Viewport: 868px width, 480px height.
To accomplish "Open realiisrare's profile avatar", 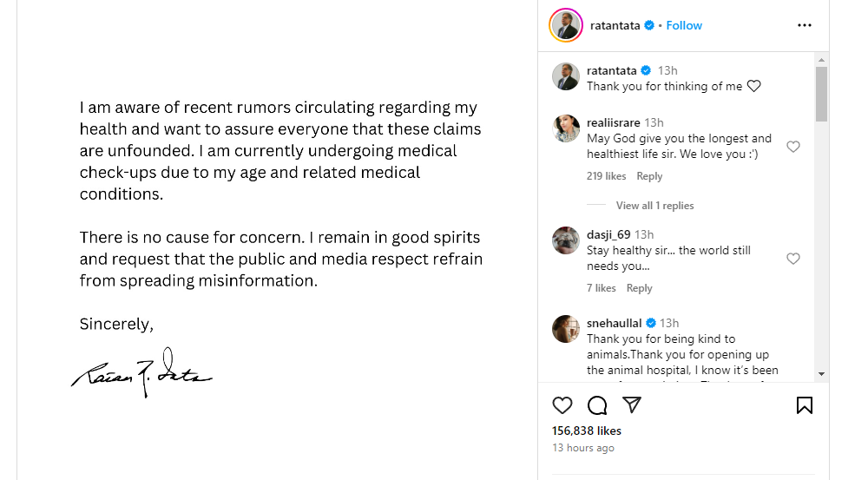I will 566,128.
